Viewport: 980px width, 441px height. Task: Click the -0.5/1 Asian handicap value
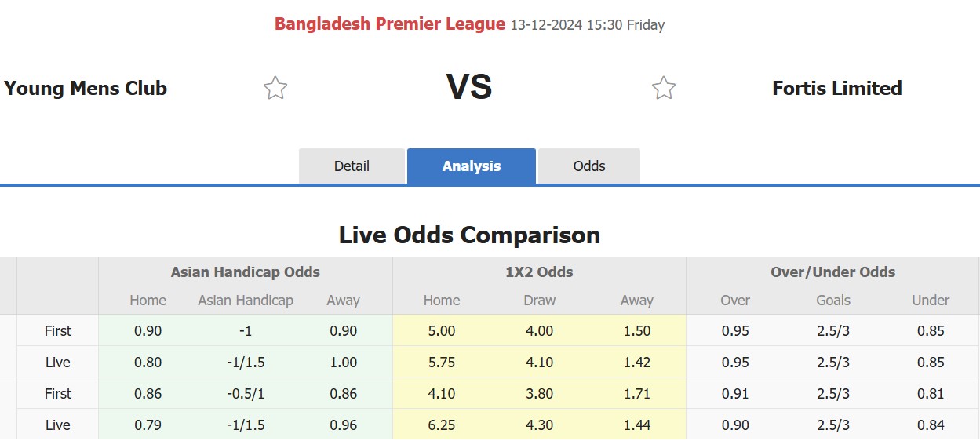pos(246,394)
